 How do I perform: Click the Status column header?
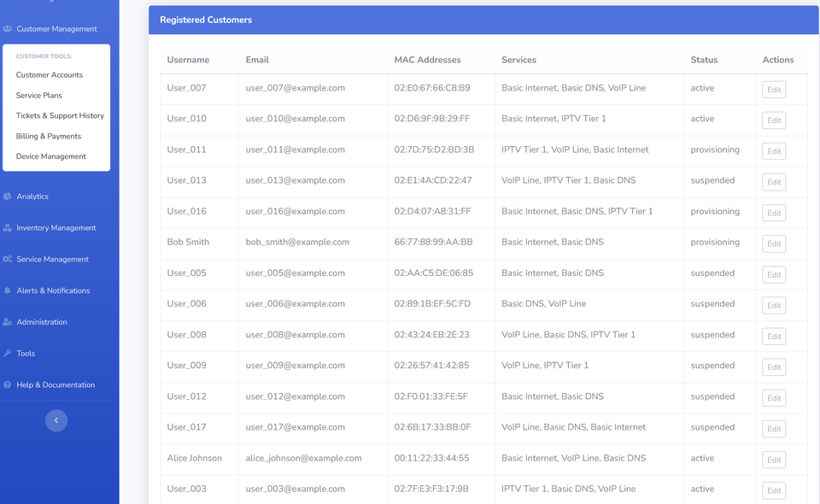pyautogui.click(x=704, y=60)
